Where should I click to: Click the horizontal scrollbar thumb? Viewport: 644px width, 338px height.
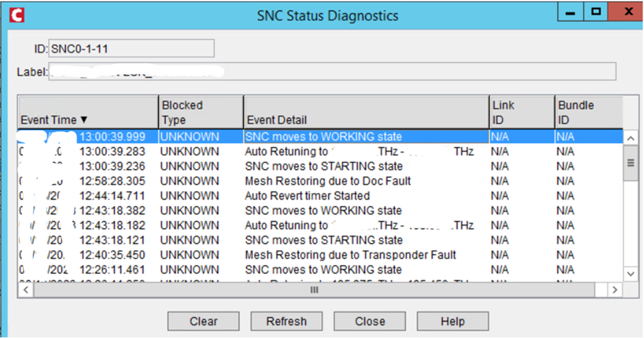tap(314, 290)
